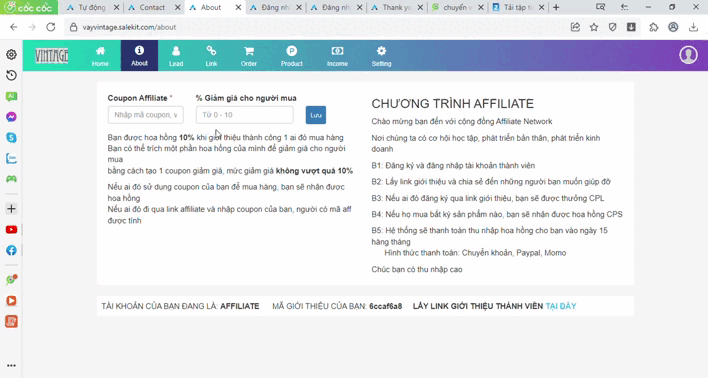The width and height of the screenshot is (708, 378).
Task: Open browser profile account icon
Action: [673, 27]
